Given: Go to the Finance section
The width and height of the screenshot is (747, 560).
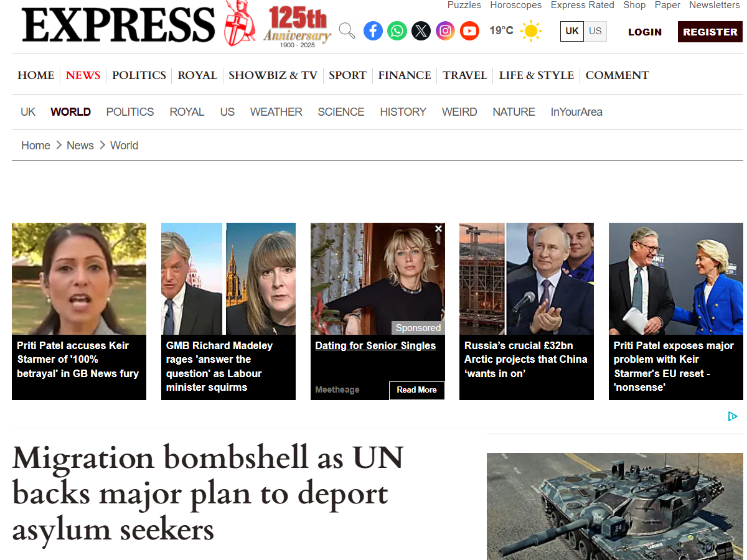Looking at the screenshot, I should tap(405, 75).
